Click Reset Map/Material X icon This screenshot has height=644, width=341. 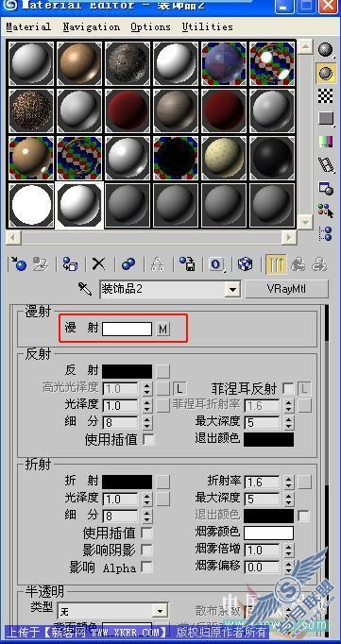[98, 263]
